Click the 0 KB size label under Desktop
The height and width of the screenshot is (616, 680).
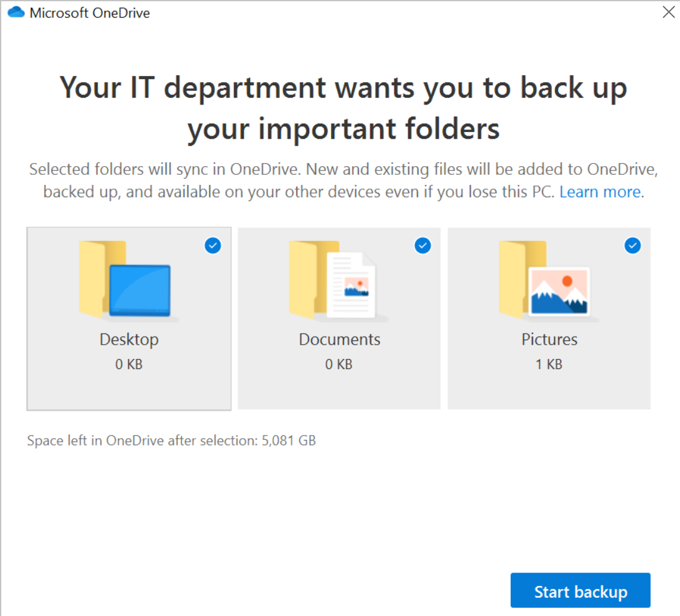coord(128,364)
